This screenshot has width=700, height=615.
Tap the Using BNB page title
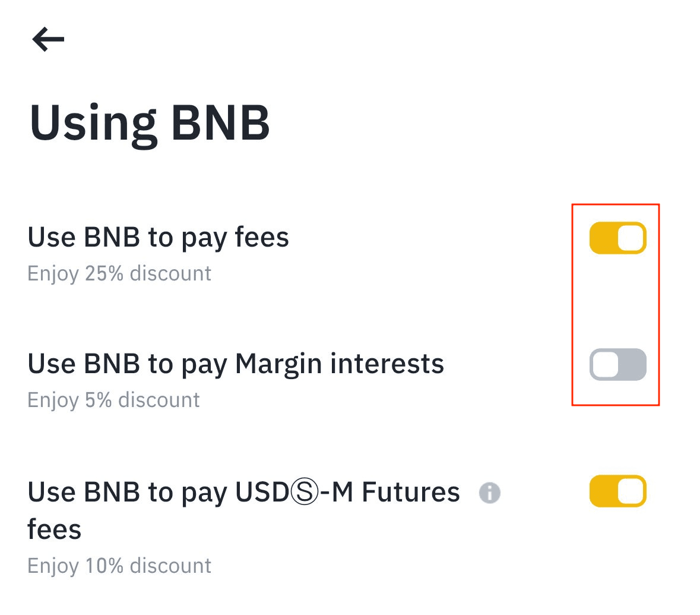coord(150,123)
